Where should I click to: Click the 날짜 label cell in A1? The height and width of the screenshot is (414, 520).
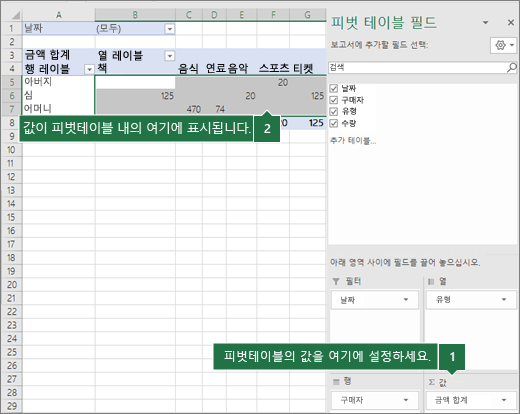point(59,28)
